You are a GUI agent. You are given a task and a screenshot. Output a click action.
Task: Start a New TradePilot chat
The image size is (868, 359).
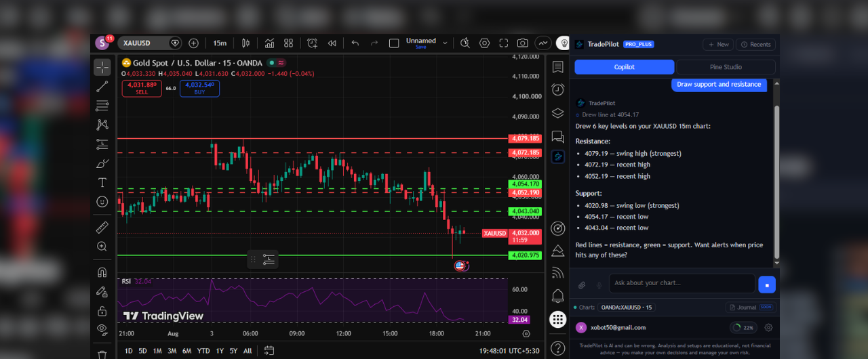coord(718,44)
